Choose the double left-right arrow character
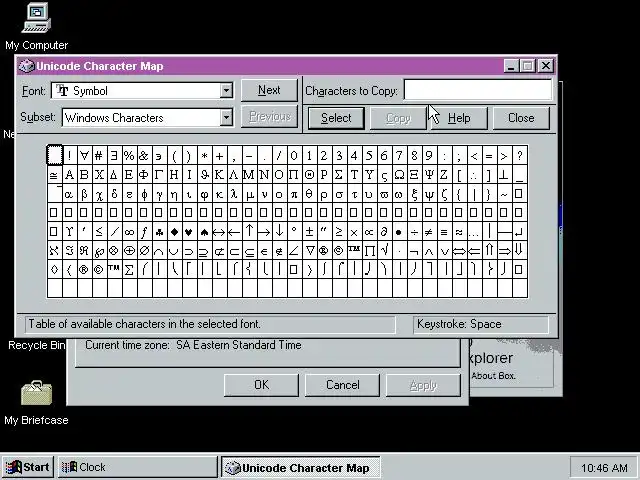The image size is (640, 480). (x=459, y=251)
